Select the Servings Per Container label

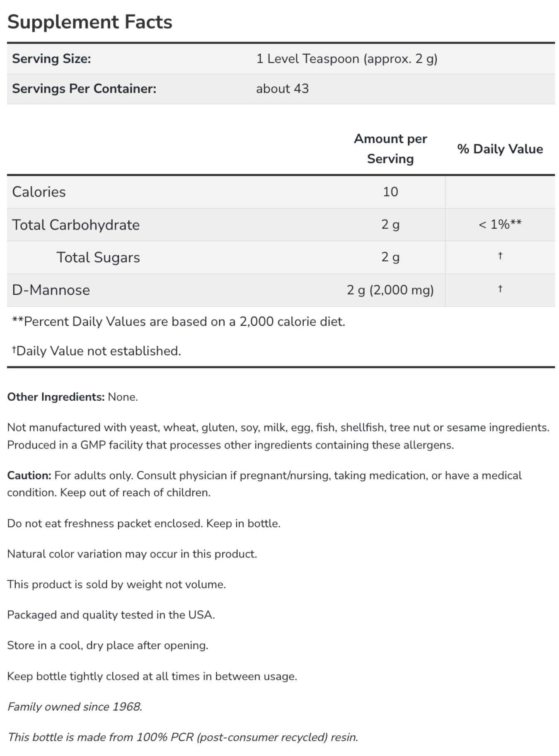click(x=84, y=89)
